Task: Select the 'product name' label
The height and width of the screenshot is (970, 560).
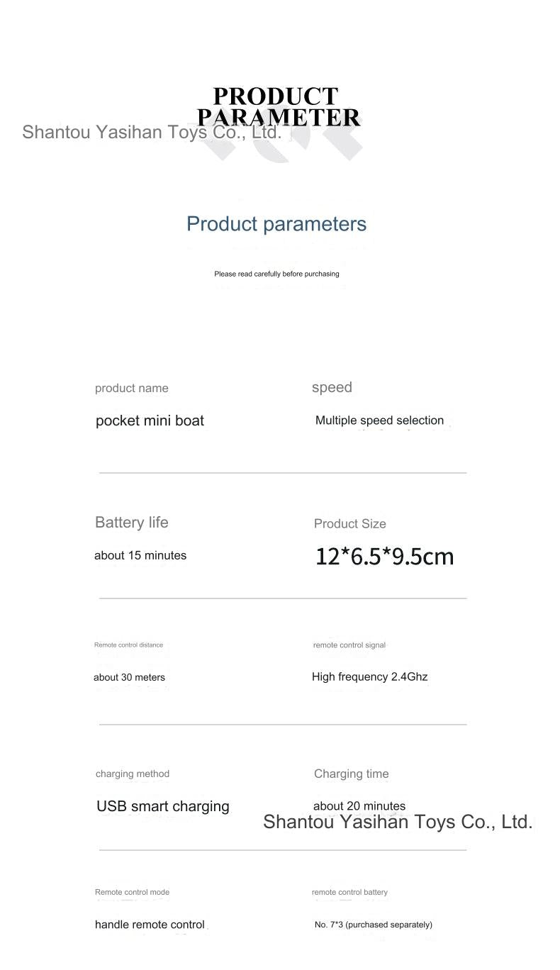Action: tap(132, 388)
